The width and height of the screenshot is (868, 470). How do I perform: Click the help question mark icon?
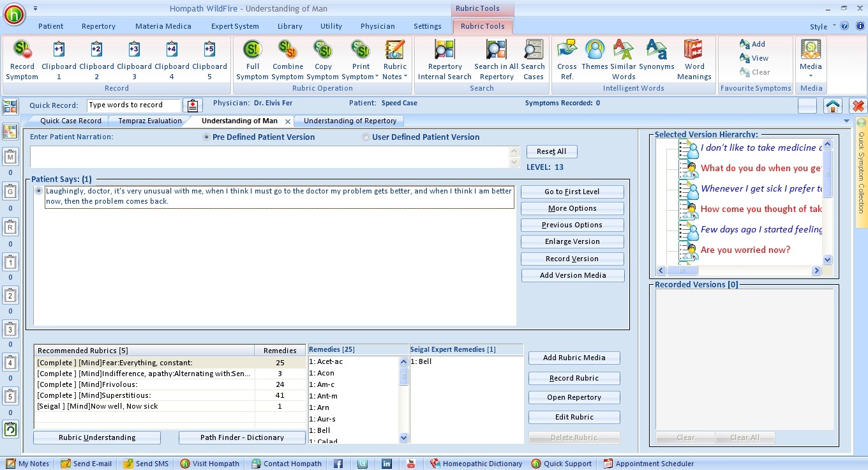click(x=844, y=26)
